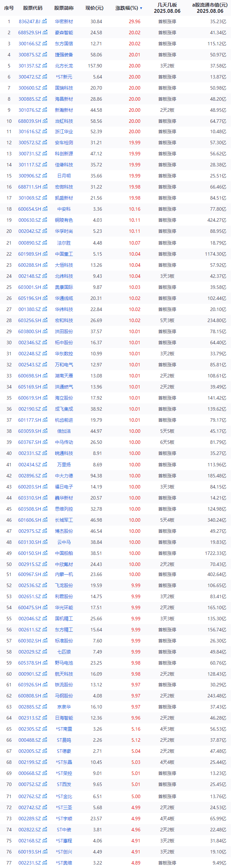Open stock name link 铜陵有色
The image size is (231, 868).
point(64,220)
